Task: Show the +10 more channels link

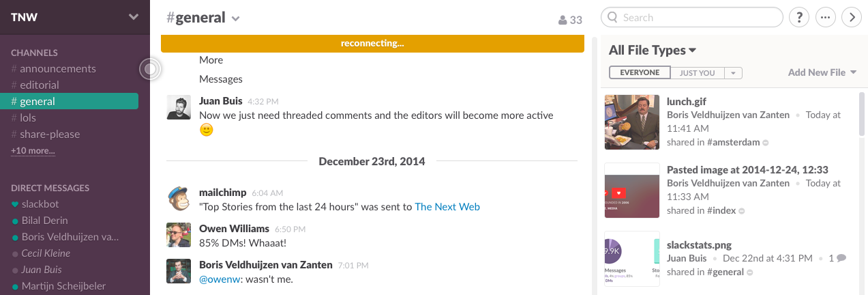Action: tap(33, 150)
